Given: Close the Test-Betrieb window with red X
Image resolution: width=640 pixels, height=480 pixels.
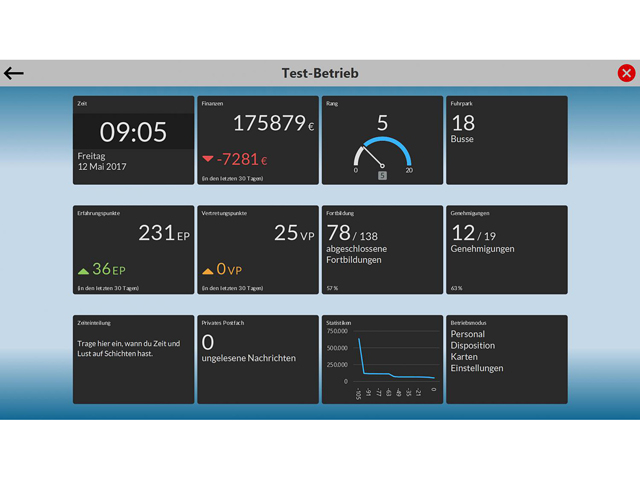Looking at the screenshot, I should point(626,73).
